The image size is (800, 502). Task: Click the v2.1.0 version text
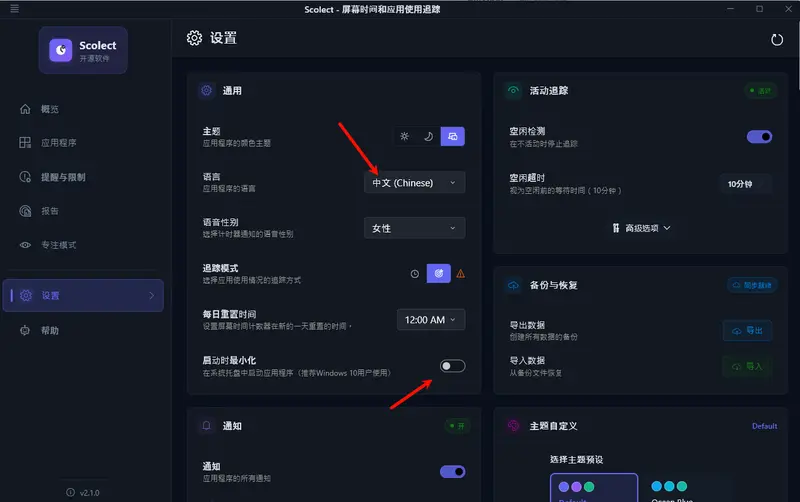pyautogui.click(x=90, y=492)
